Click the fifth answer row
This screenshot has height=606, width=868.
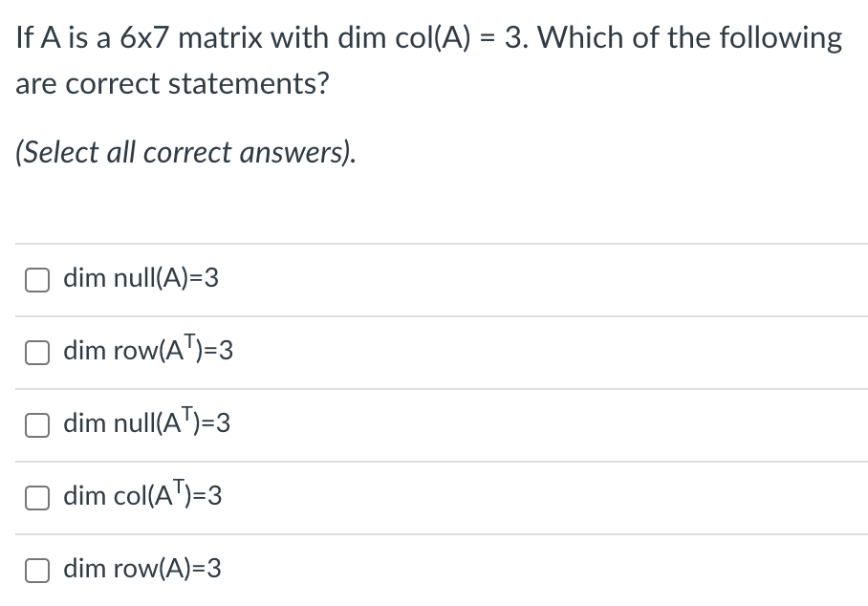point(430,569)
